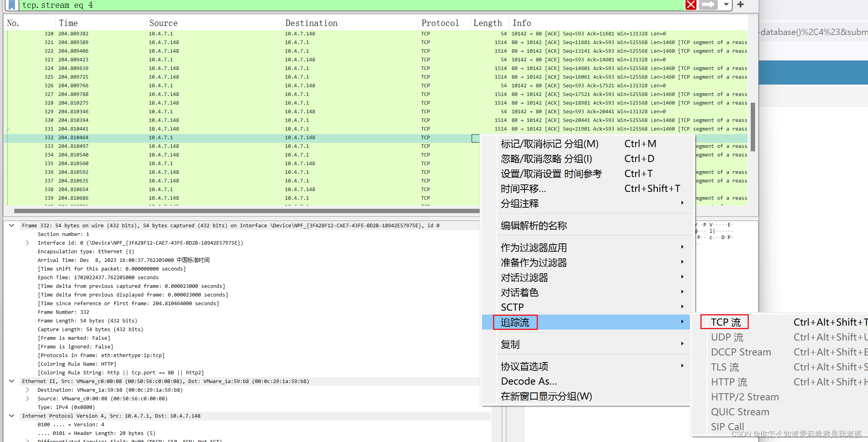The width and height of the screenshot is (868, 442).
Task: Open the SCTP submenu
Action: [586, 308]
